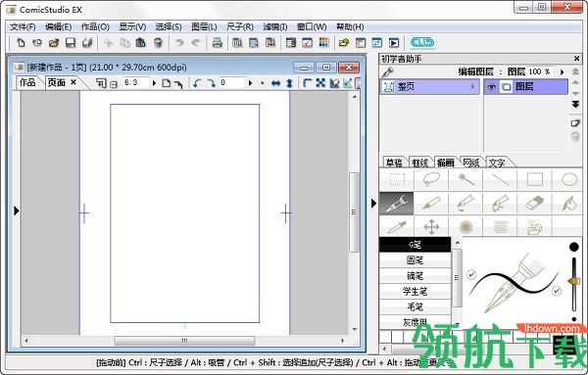Select the highlighted pen nib tool
This screenshot has width=588, height=375.
click(x=397, y=204)
